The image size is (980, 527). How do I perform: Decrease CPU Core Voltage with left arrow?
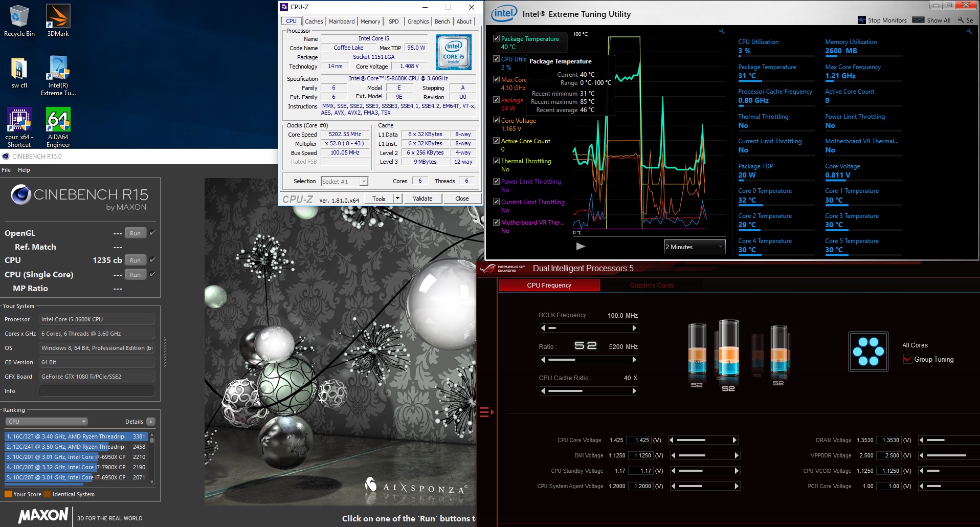click(x=671, y=440)
